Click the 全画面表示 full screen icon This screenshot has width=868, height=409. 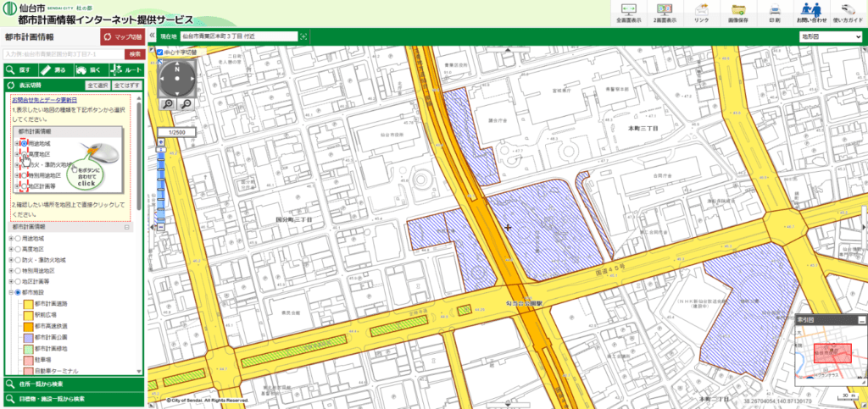630,13
